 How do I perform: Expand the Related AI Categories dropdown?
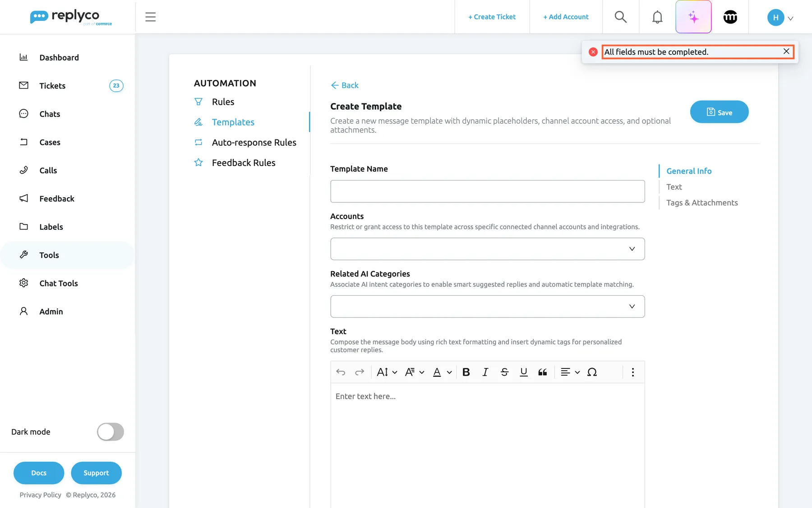[x=487, y=307]
